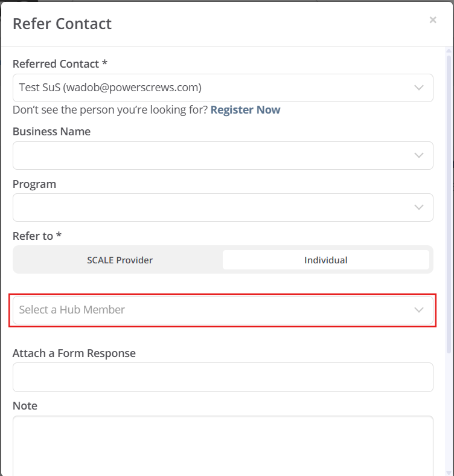Open the Business Name dropdown
The height and width of the screenshot is (476, 454).
(223, 155)
